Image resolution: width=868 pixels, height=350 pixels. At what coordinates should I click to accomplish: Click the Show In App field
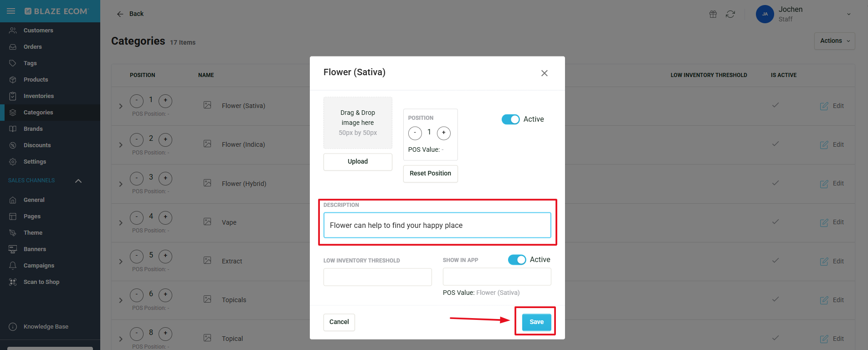coord(497,277)
